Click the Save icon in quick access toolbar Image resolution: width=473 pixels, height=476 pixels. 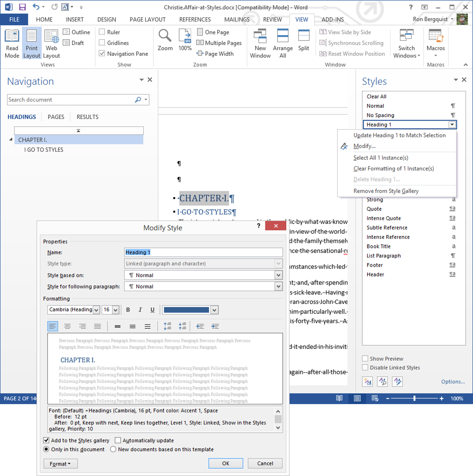point(22,7)
